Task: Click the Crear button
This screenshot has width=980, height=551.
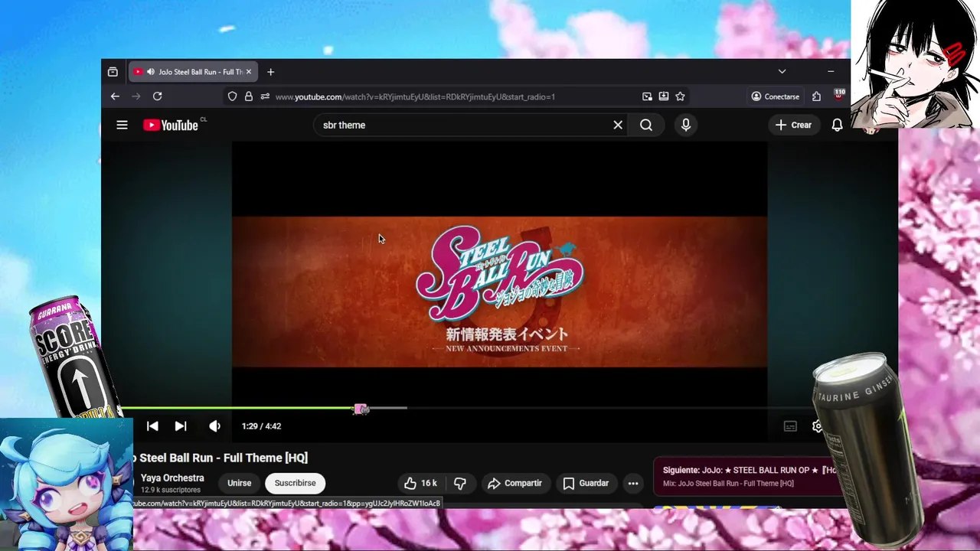Action: [x=793, y=125]
